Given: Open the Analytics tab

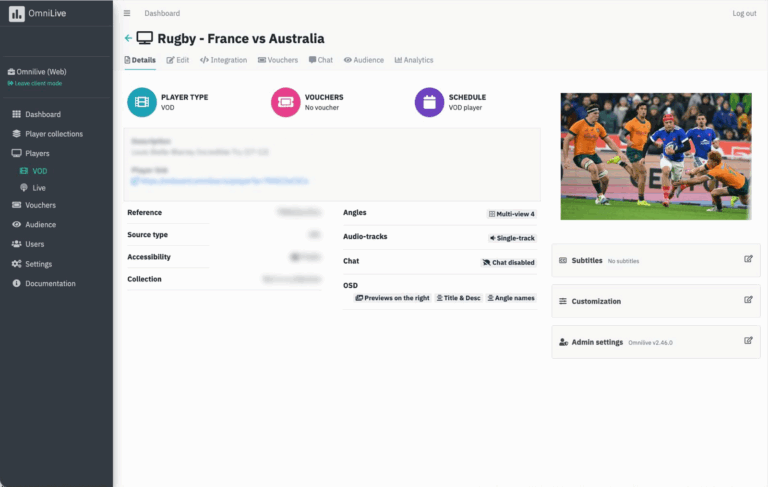Looking at the screenshot, I should pyautogui.click(x=414, y=60).
